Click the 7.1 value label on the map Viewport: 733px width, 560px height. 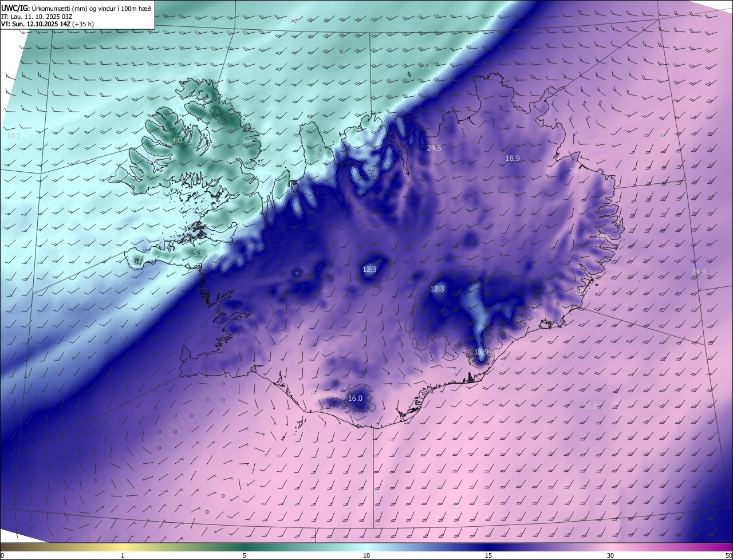click(x=426, y=66)
